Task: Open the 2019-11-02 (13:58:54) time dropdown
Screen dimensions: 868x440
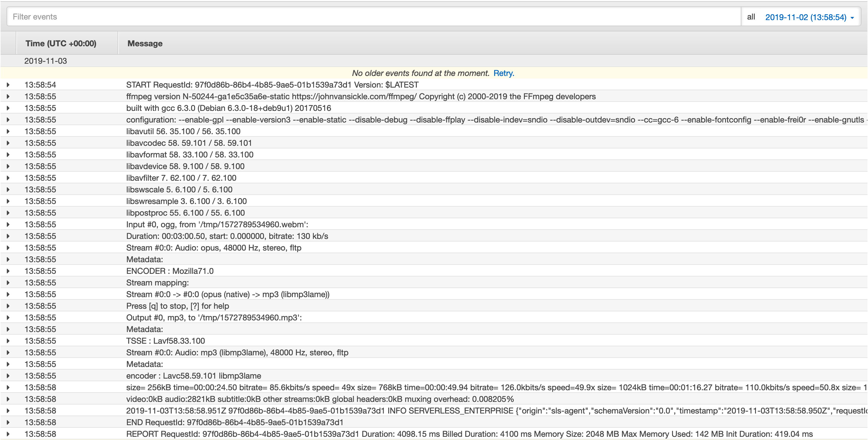Action: coord(809,17)
